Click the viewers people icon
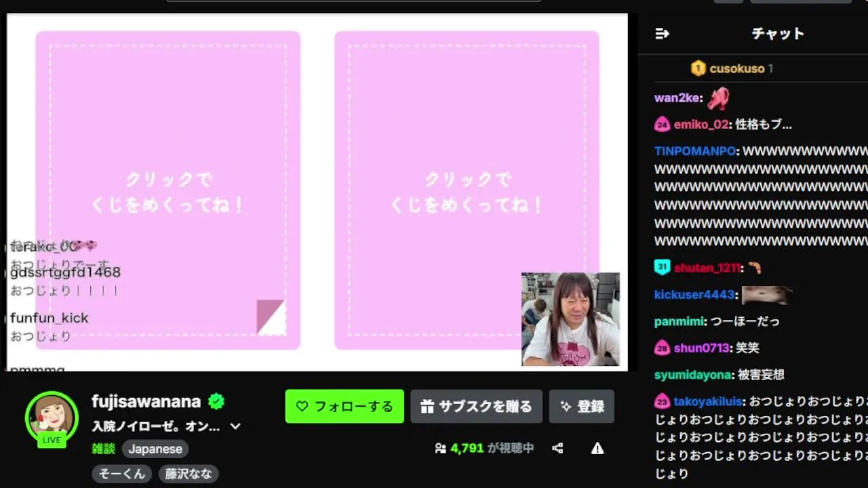Image resolution: width=868 pixels, height=488 pixels. tap(440, 448)
